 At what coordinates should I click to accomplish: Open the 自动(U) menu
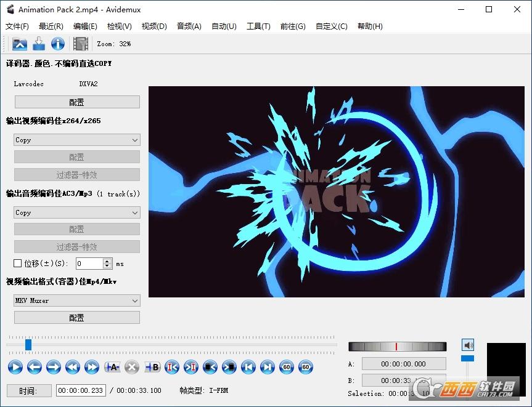point(224,26)
